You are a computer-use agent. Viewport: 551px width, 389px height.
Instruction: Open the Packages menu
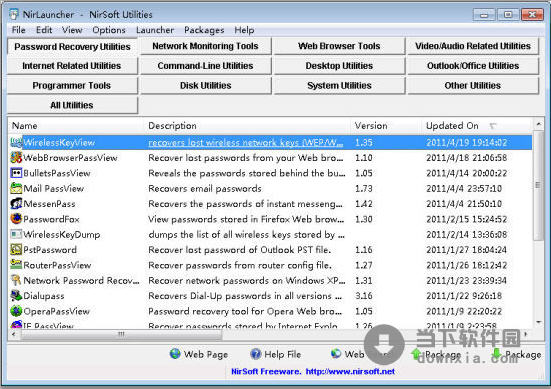(204, 30)
